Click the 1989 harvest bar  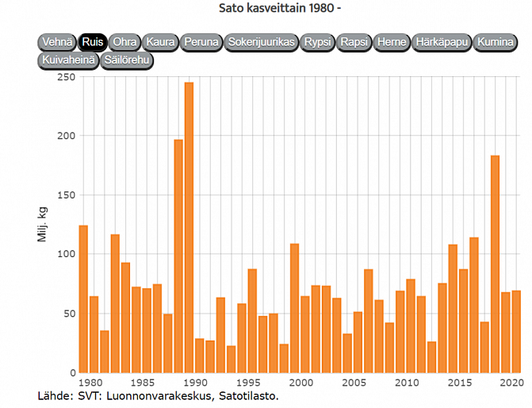tap(178, 256)
